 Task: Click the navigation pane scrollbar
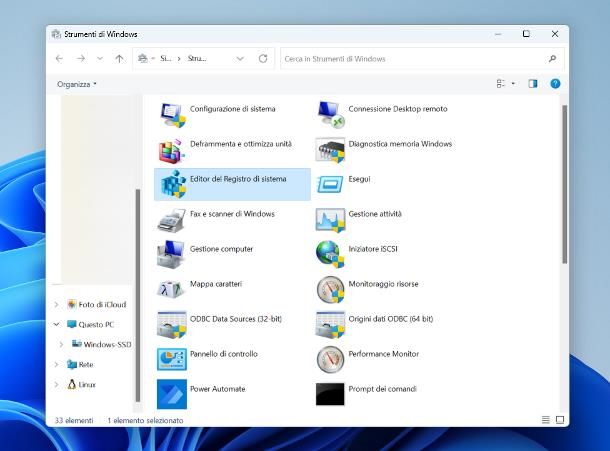138,295
